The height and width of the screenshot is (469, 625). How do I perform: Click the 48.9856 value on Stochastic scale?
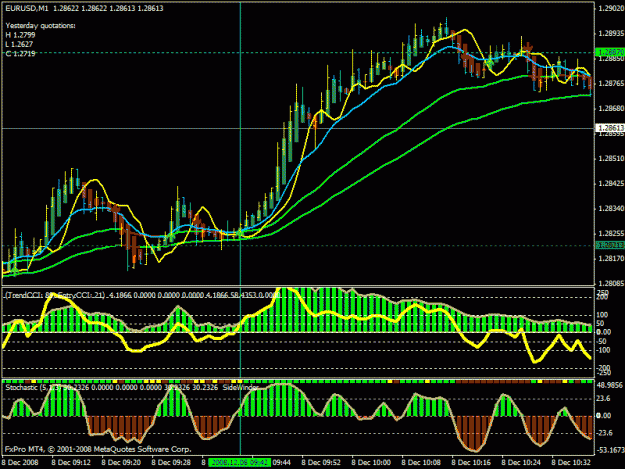coord(609,385)
